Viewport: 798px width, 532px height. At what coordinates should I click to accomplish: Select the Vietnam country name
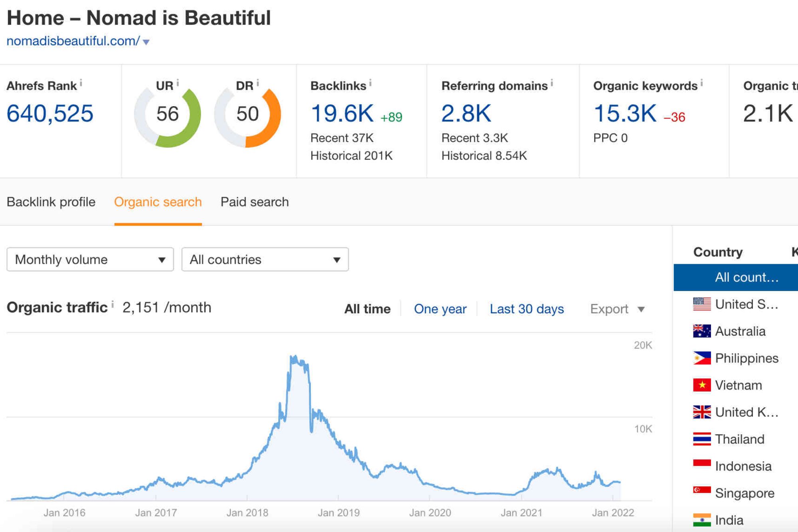[739, 385]
